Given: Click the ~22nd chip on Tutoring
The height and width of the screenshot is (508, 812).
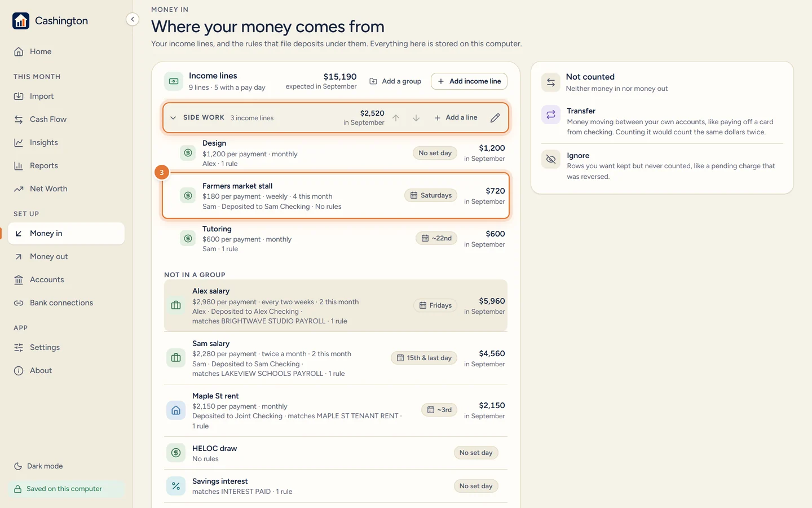Looking at the screenshot, I should pos(436,238).
